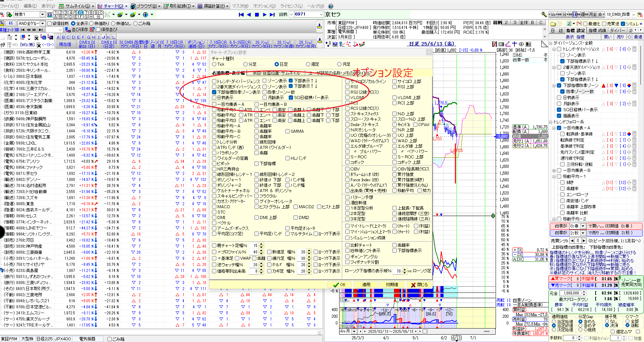Click the pencil drawing icon above the chart
This screenshot has width=644, height=342.
(x=508, y=44)
